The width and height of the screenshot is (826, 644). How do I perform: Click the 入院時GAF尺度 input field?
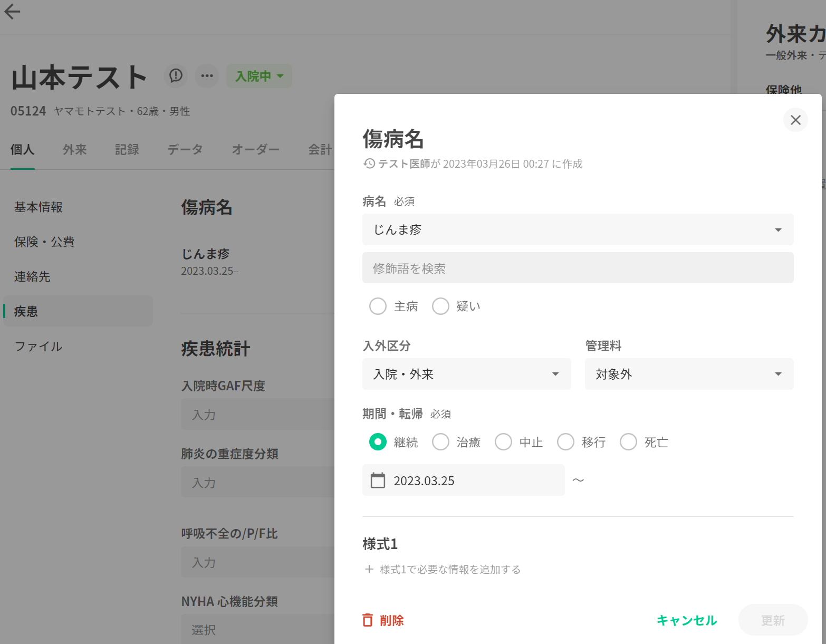click(257, 415)
